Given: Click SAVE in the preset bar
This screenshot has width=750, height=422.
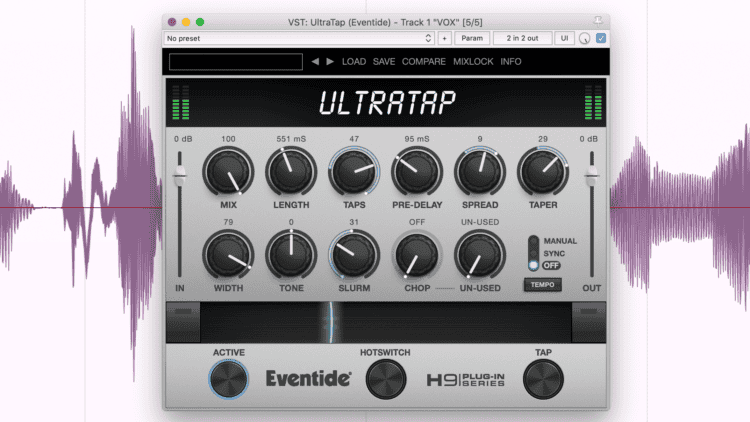Looking at the screenshot, I should 384,62.
